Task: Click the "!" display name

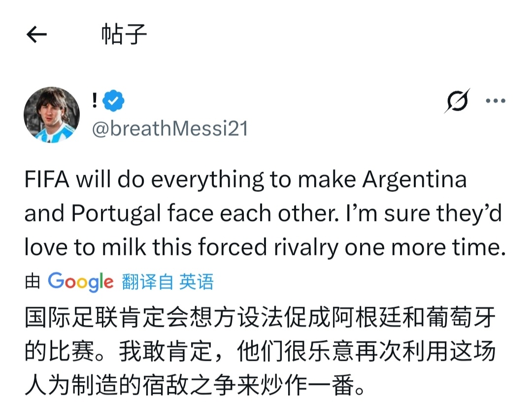Action: pos(95,101)
